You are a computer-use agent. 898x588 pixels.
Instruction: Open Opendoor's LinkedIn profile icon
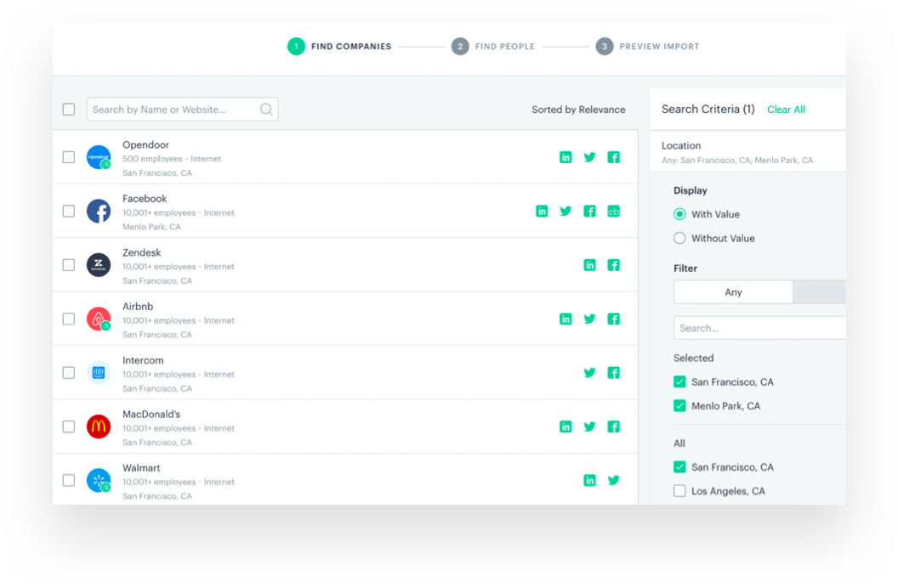tap(566, 157)
